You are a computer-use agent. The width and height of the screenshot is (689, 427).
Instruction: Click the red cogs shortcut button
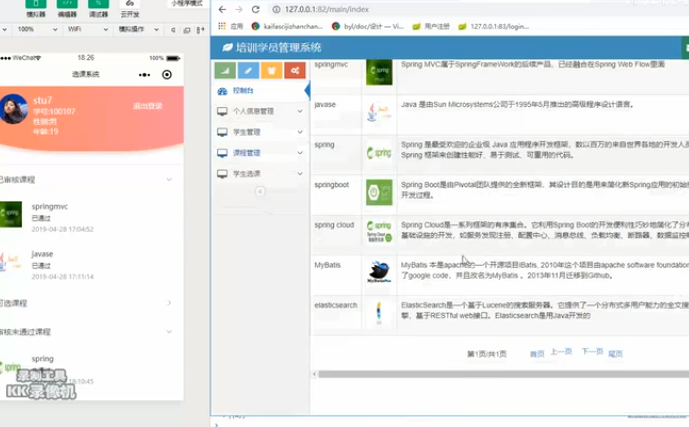[x=295, y=70]
